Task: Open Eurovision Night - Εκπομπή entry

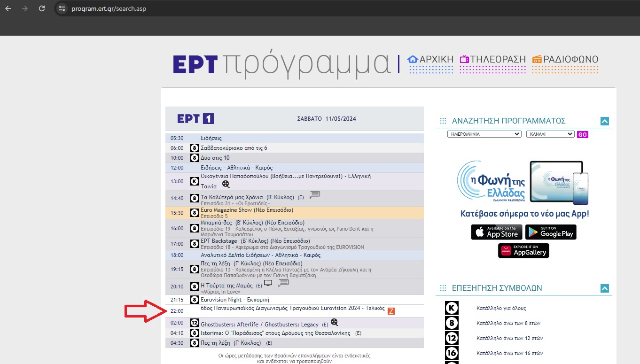Action: (x=235, y=300)
